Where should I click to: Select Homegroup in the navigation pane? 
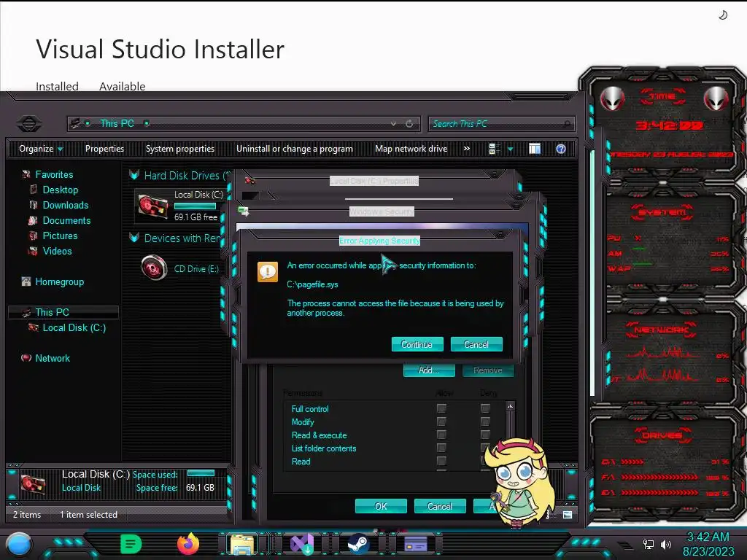coord(60,281)
